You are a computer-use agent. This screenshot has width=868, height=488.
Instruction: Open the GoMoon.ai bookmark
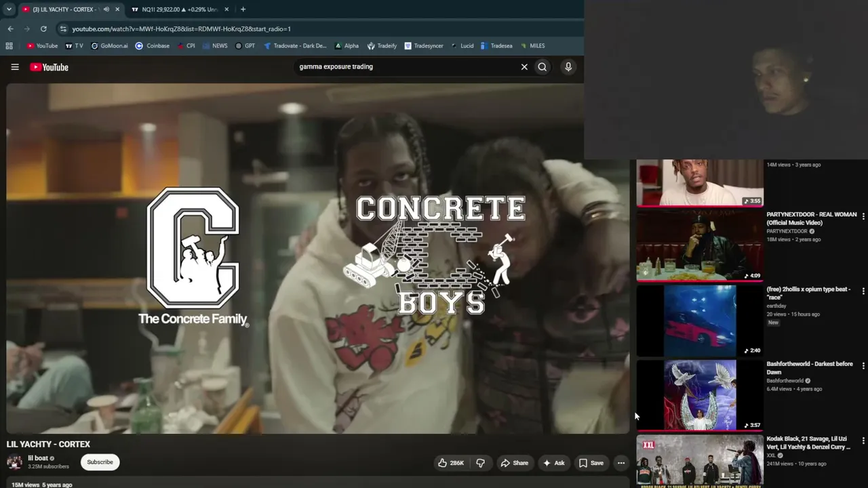tap(108, 46)
